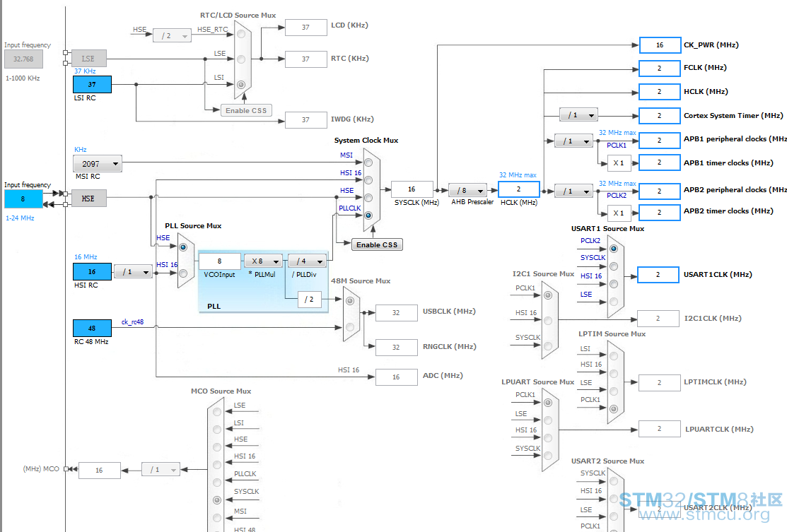This screenshot has width=787, height=532.
Task: Click the HCLK (MHz) value field
Action: 518,189
